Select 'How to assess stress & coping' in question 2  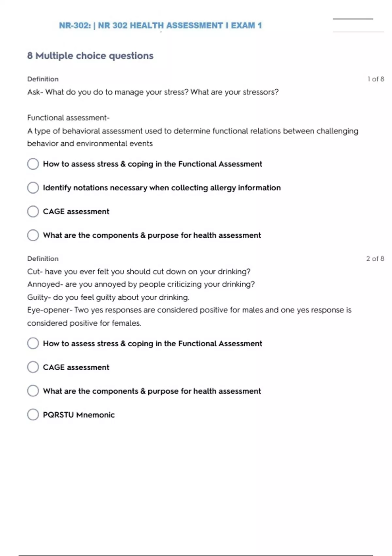[x=33, y=343]
